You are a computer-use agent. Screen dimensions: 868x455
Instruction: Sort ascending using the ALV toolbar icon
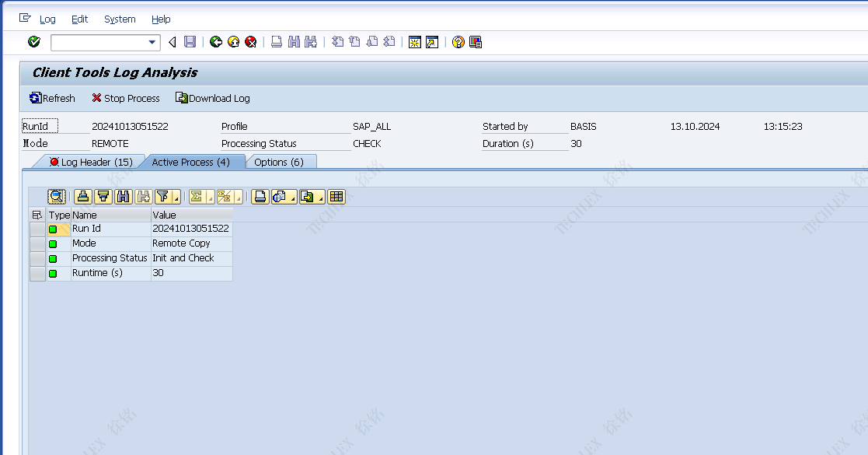[x=83, y=197]
